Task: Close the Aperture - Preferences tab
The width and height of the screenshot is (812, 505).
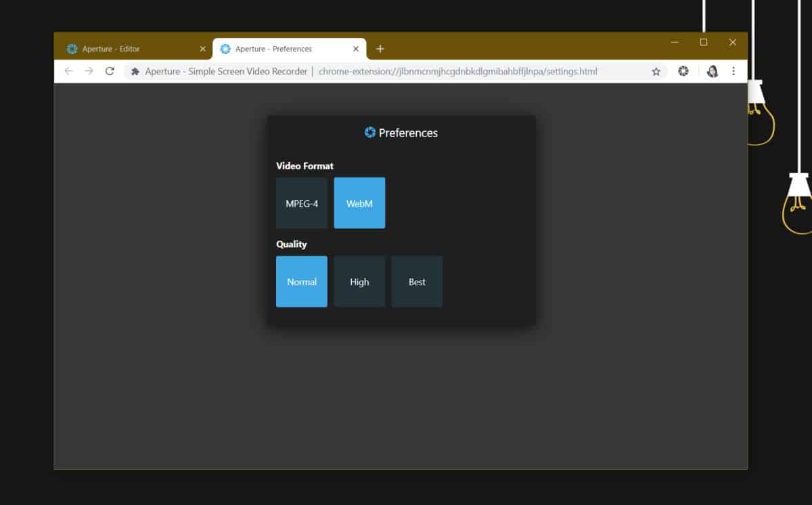Action: point(356,49)
